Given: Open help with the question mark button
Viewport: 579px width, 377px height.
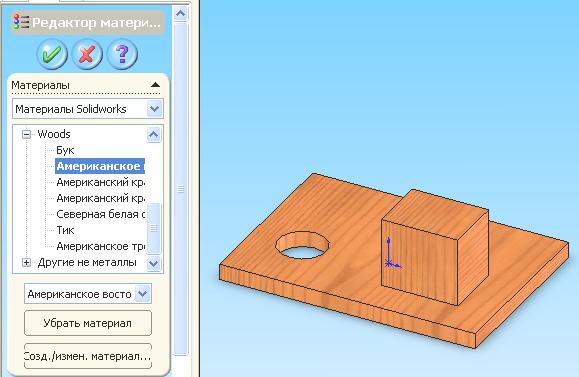Looking at the screenshot, I should [x=122, y=54].
